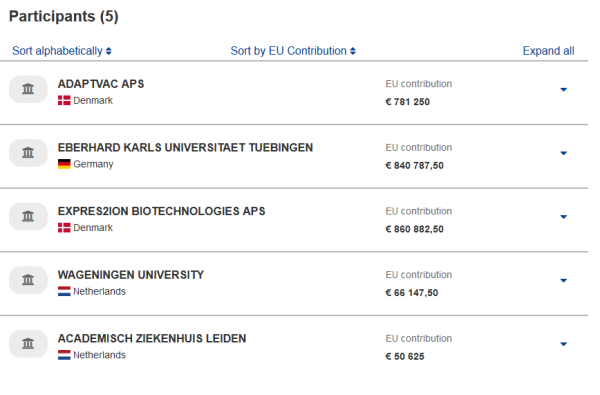Viewport: 600px width, 395px height.
Task: Click the Denmark flag under ADAPTVAC APS
Action: 64,101
